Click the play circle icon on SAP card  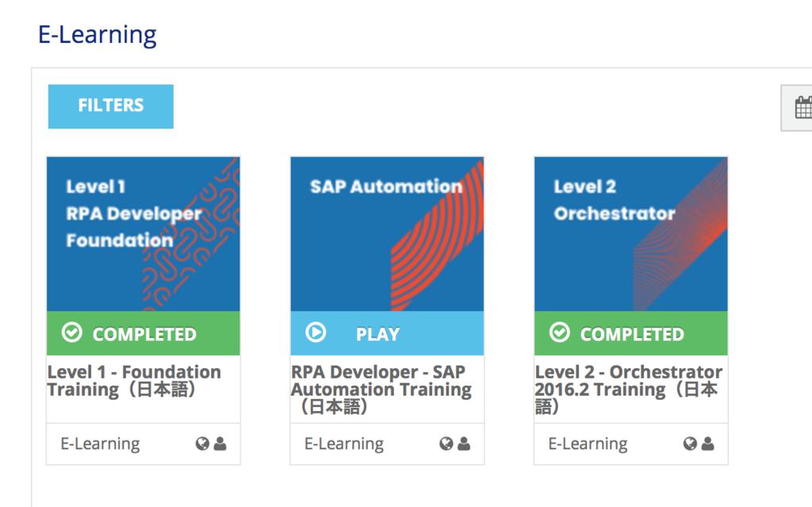click(316, 332)
